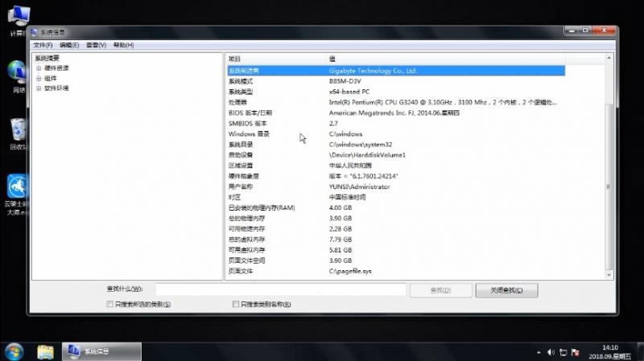The image size is (644, 361).
Task: Select the 总的物理内存 row label
Action: (246, 218)
